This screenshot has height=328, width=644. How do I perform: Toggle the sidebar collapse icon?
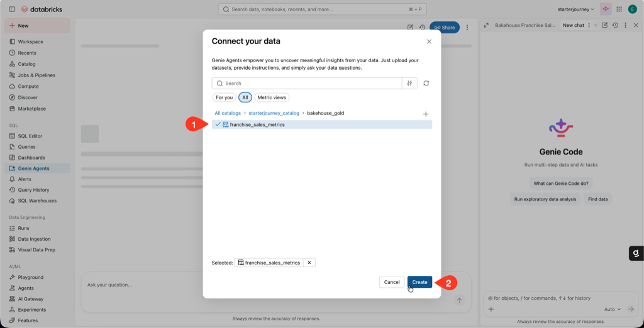click(12, 9)
